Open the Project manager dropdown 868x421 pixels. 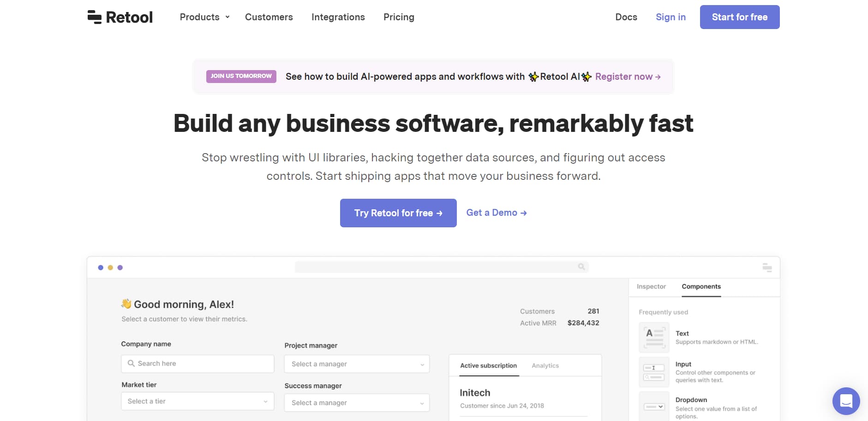tap(357, 364)
